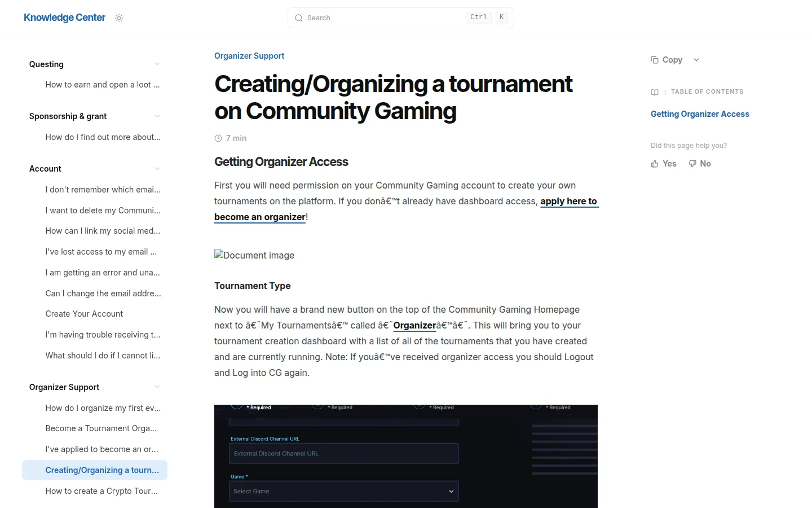The image size is (812, 508).
Task: Click 'apply here to become an organizer' link
Action: pyautogui.click(x=568, y=202)
